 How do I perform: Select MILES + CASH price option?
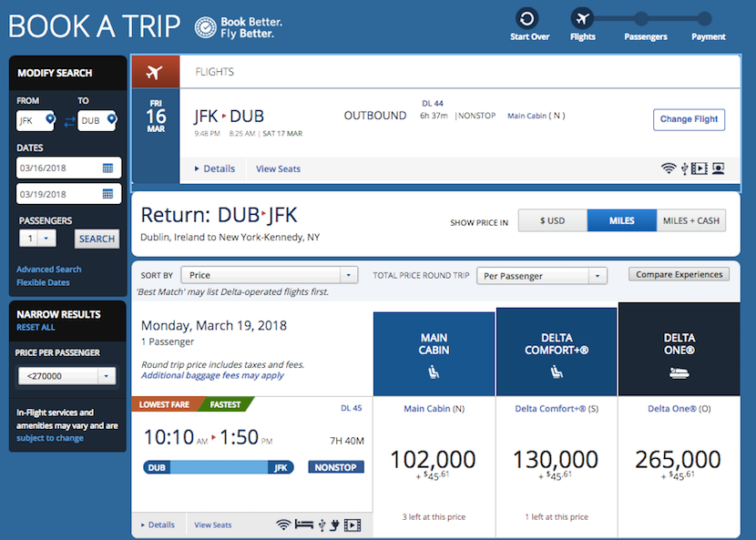point(690,220)
